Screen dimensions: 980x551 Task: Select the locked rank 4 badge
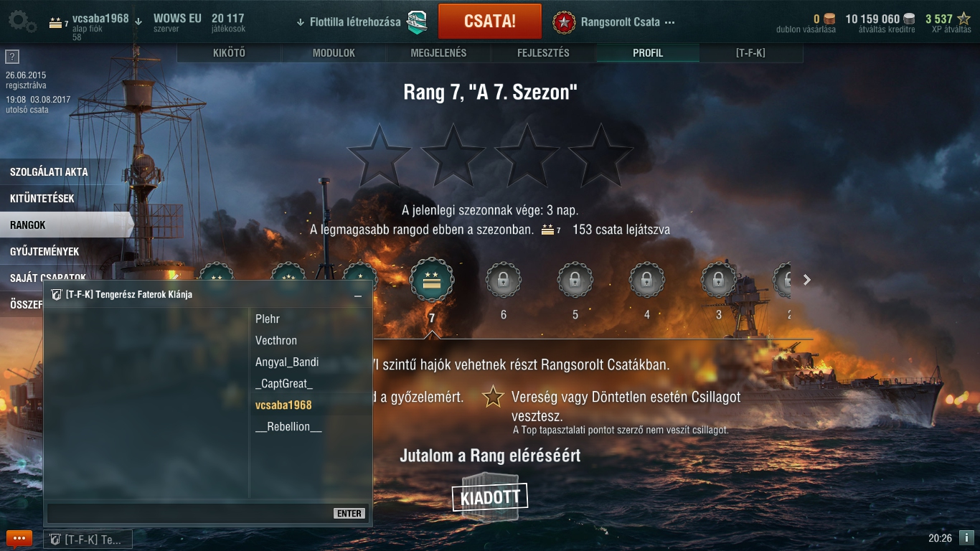pyautogui.click(x=647, y=281)
